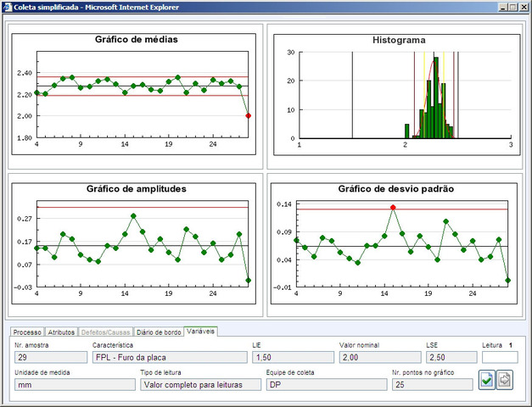
Task: Click the 0.14 axis label in desvio padrão chart
Action: click(284, 204)
